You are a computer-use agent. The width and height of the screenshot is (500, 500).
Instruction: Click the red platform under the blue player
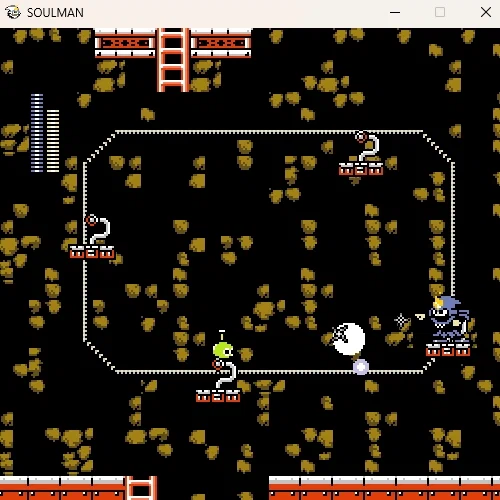[x=448, y=350]
